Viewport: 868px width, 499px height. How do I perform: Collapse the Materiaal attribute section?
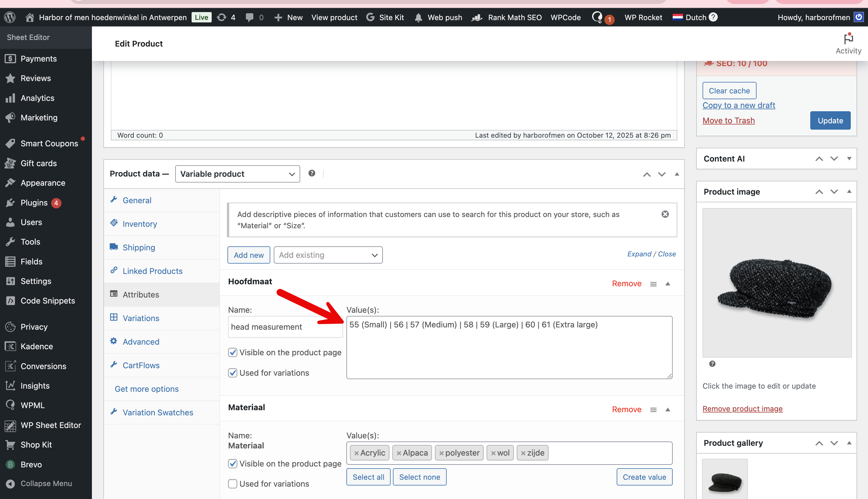[667, 409]
